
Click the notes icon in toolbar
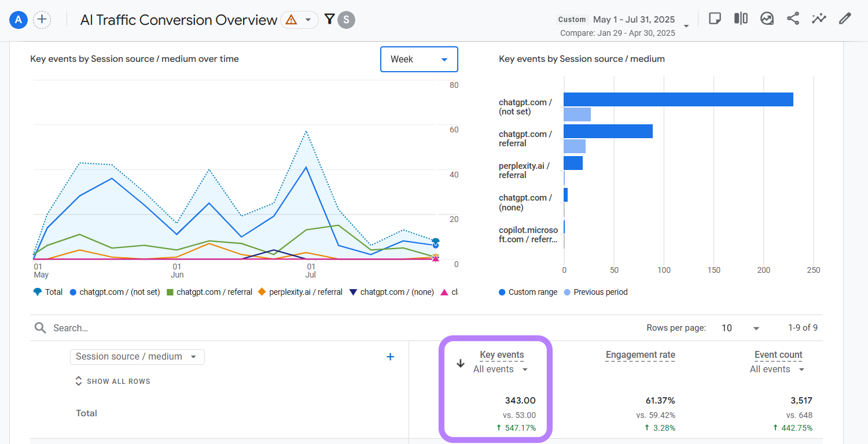coord(715,18)
